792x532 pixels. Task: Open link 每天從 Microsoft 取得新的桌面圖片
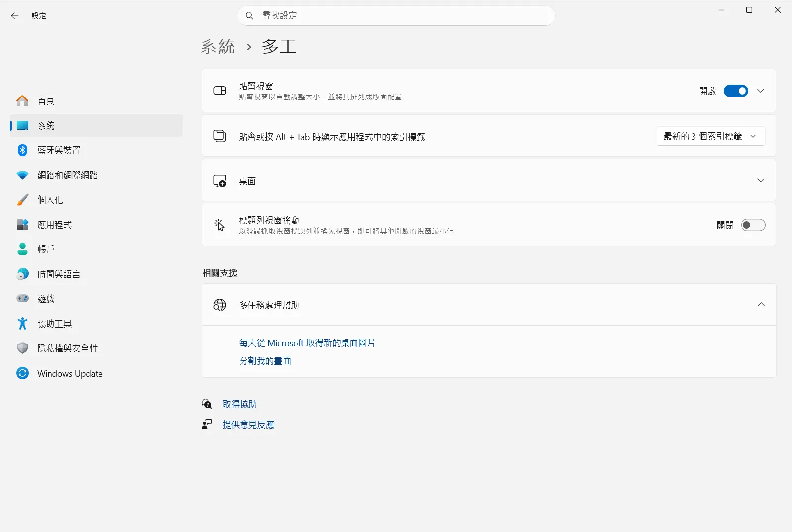[x=307, y=343]
